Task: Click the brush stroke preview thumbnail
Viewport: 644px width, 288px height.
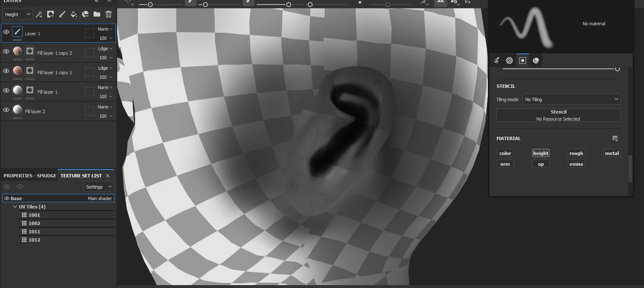Action: point(527,27)
